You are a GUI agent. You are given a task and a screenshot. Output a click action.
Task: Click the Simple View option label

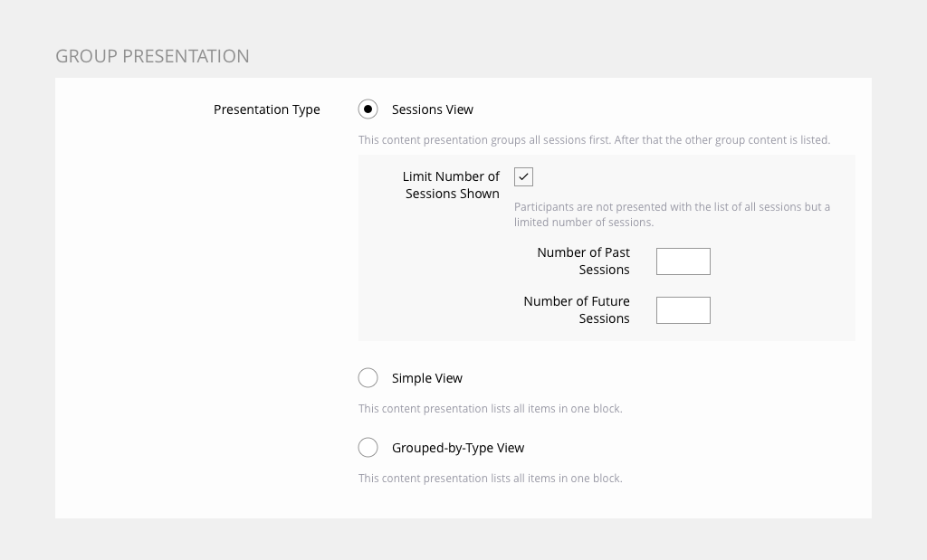coord(426,378)
